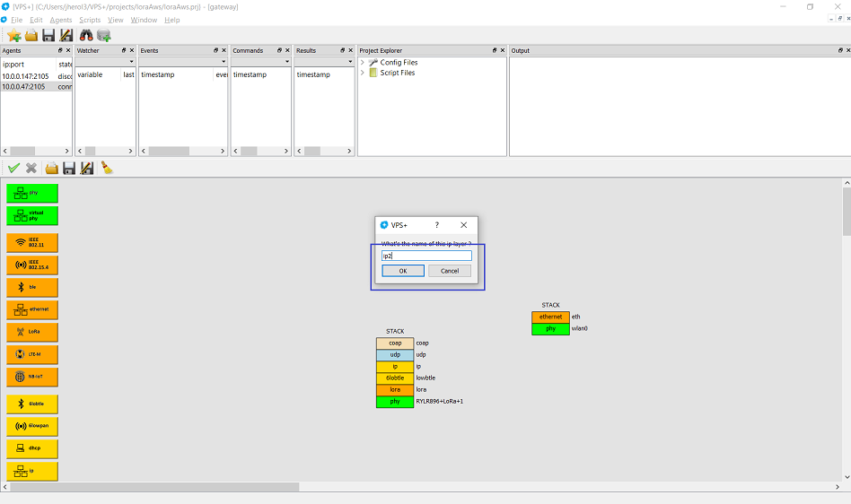
Task: Click the broom clear icon in the canvas toolbar
Action: click(106, 168)
